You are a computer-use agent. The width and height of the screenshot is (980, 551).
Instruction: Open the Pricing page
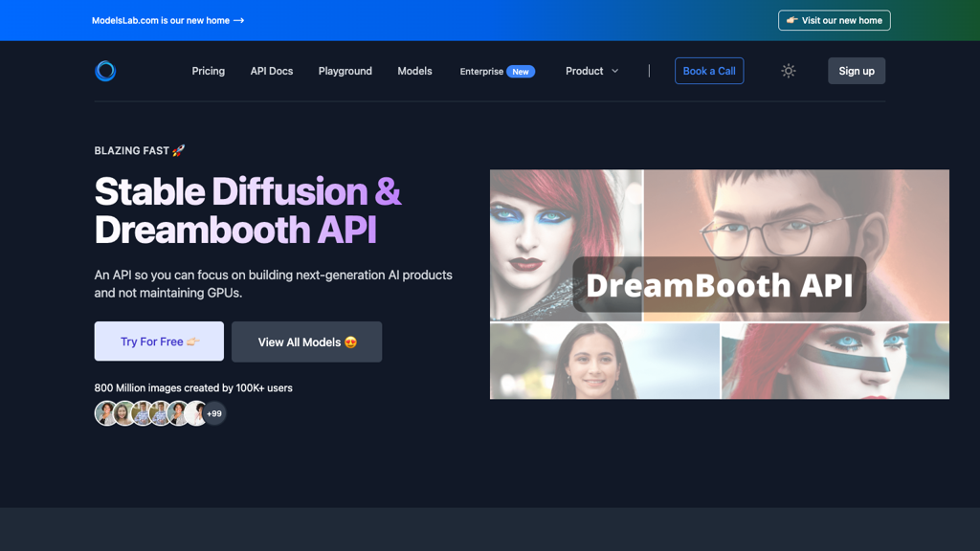(x=208, y=71)
